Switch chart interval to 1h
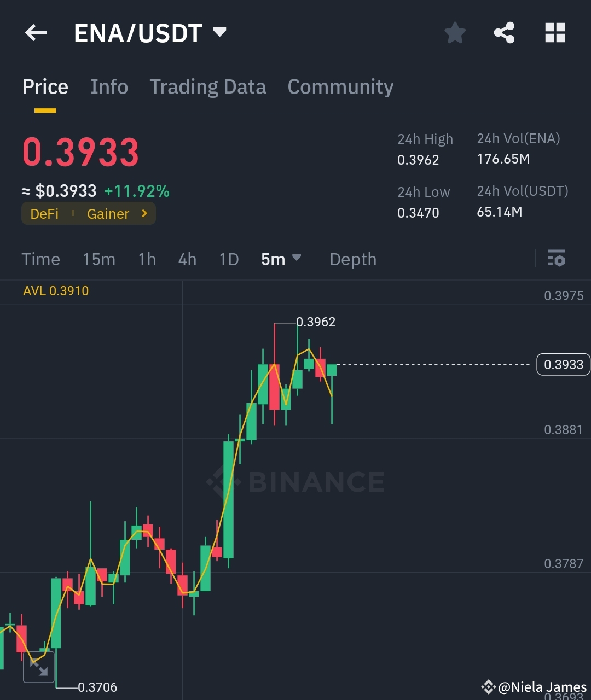 pos(147,259)
